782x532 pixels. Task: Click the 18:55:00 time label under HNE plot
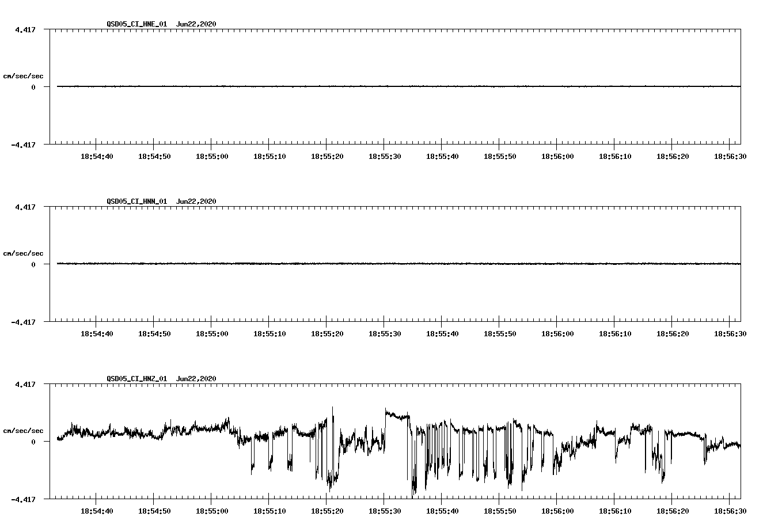click(x=212, y=157)
